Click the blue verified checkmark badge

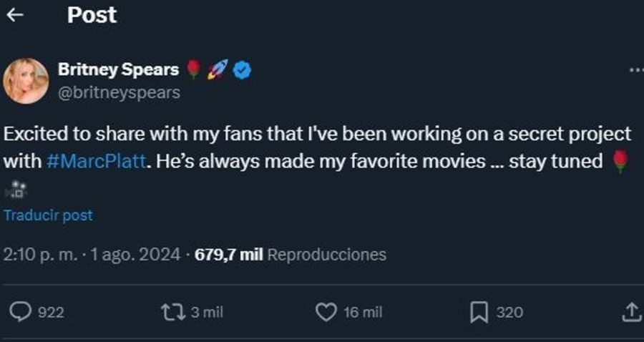pos(243,70)
